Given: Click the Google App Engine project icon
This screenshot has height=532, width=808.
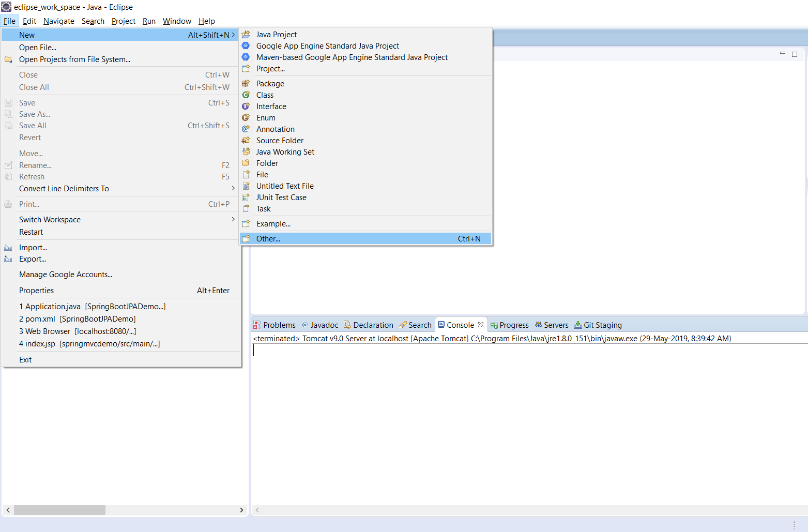Looking at the screenshot, I should pos(246,46).
